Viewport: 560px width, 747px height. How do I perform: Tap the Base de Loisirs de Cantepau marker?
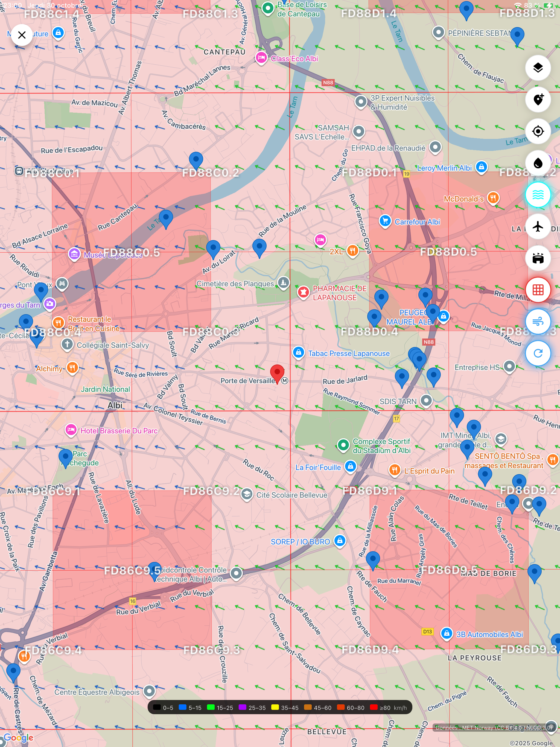click(x=268, y=8)
